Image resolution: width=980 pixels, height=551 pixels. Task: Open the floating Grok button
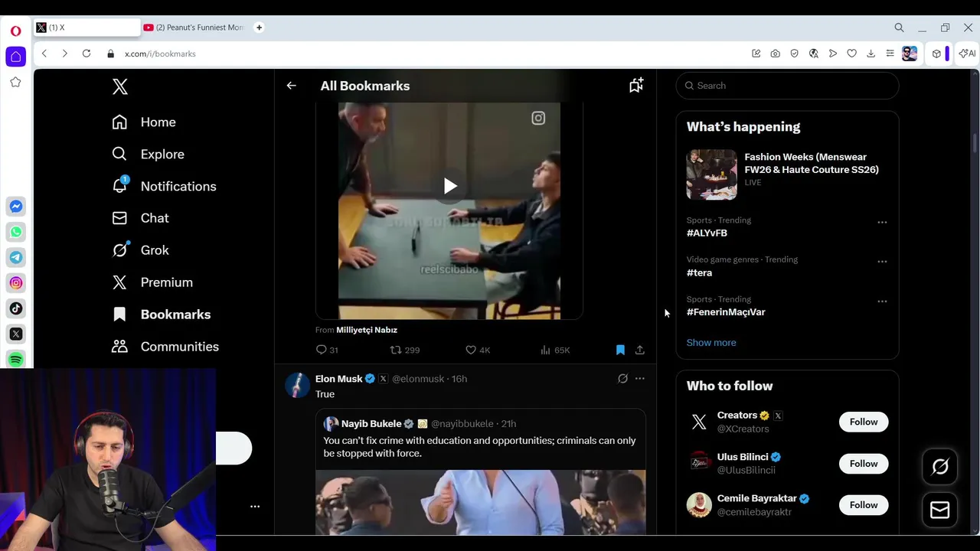coord(940,467)
